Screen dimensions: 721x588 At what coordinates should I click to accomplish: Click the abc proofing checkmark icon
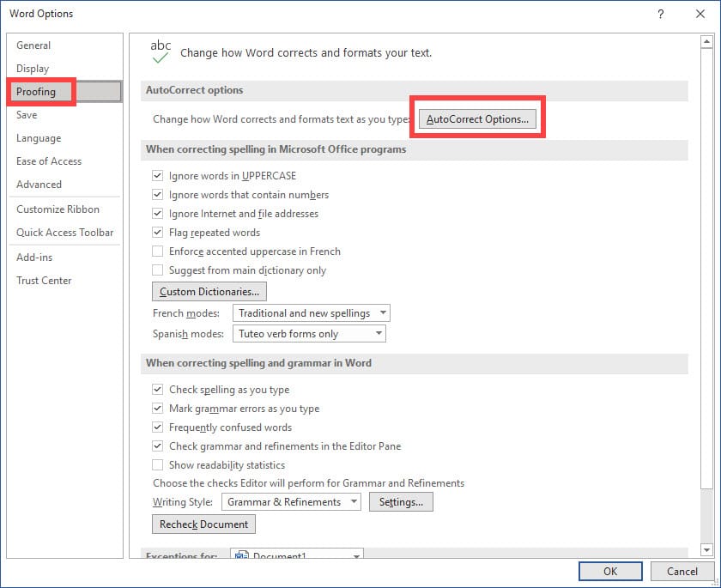click(x=161, y=52)
